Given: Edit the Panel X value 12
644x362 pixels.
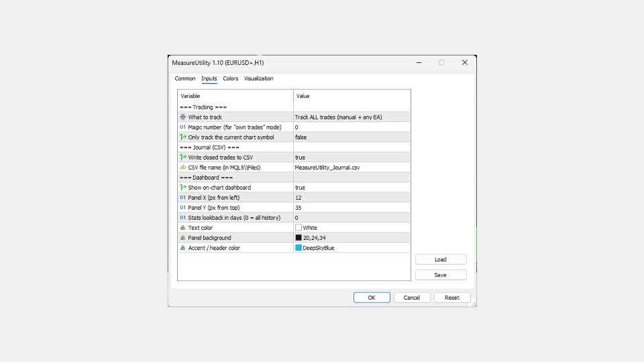Looking at the screenshot, I should click(x=352, y=197).
